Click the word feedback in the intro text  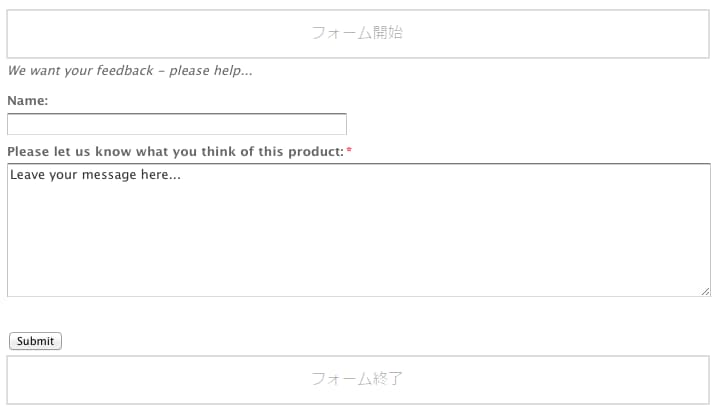point(125,70)
